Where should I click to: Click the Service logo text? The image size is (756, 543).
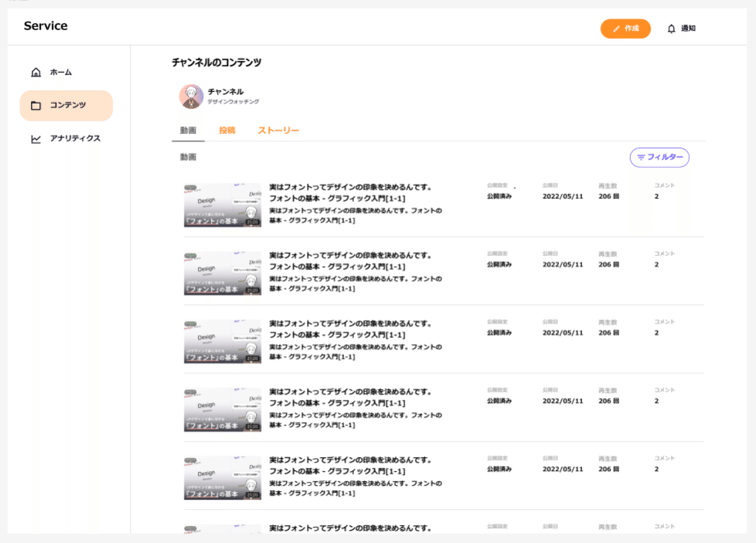(46, 26)
